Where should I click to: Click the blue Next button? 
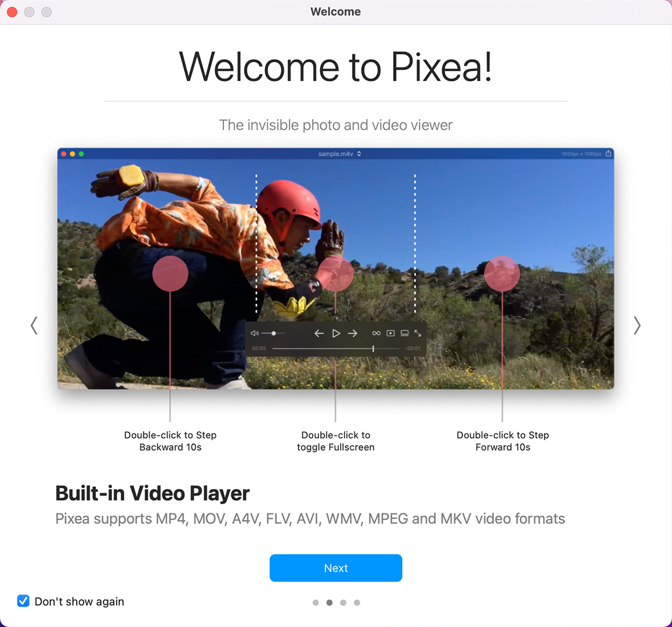336,568
